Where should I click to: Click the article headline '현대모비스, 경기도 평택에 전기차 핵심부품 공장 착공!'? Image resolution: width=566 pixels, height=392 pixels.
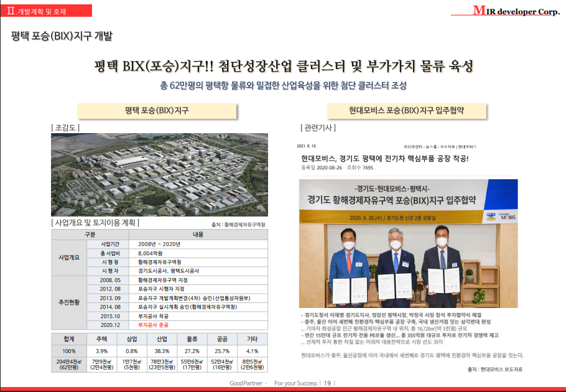[x=385, y=158]
